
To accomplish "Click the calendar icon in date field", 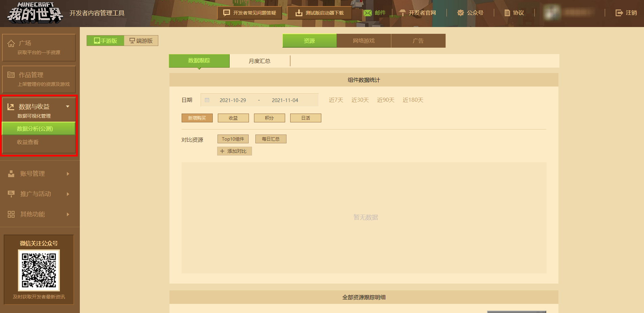I will (207, 100).
